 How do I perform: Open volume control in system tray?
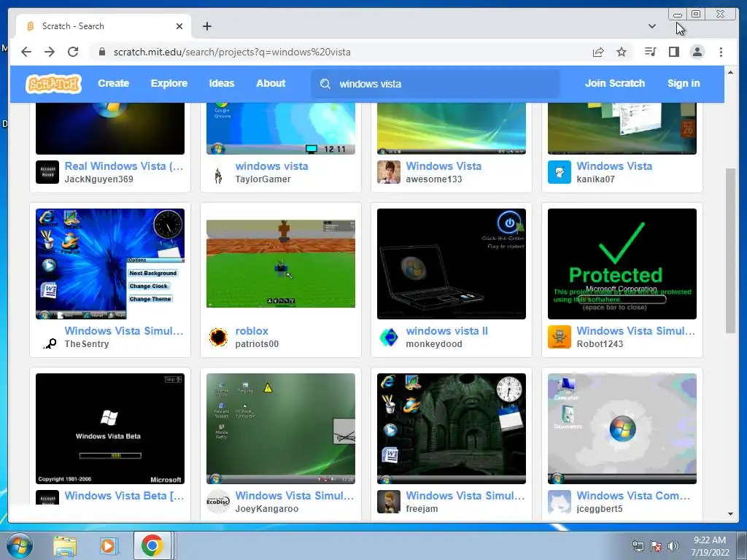(673, 546)
